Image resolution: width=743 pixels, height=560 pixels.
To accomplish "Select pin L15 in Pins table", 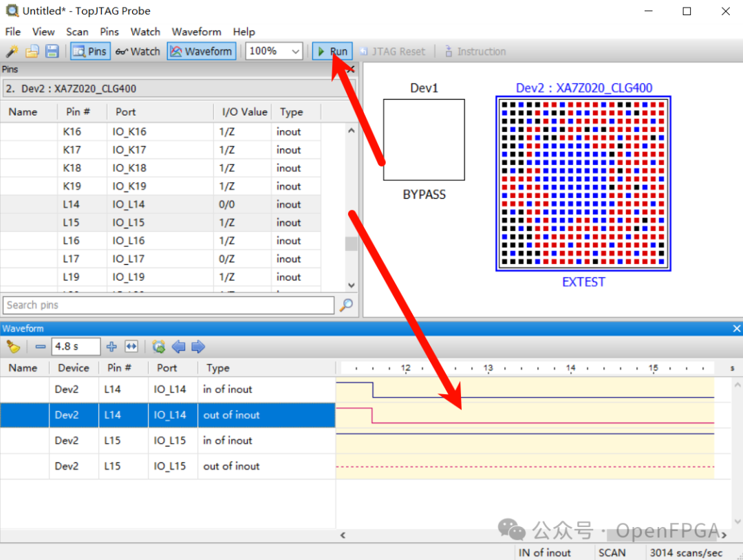I will (x=160, y=223).
